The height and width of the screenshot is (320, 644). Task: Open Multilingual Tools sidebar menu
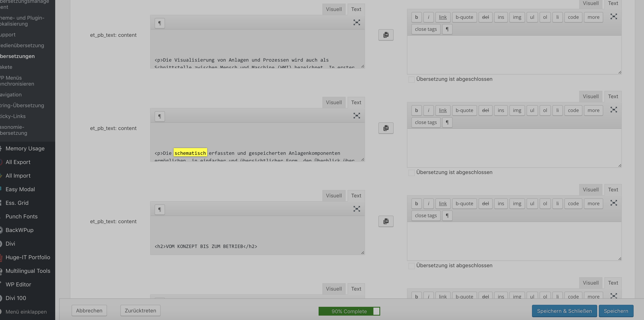click(x=28, y=271)
